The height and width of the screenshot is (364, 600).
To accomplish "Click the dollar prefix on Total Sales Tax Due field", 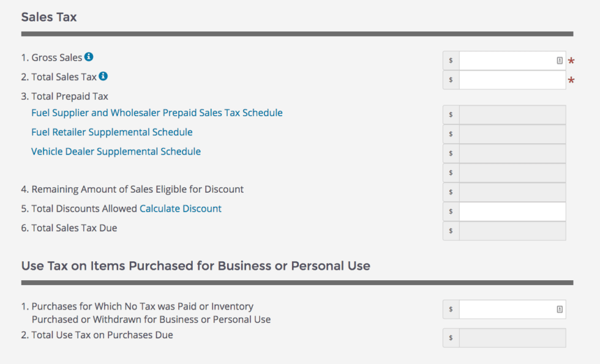I will 451,231.
